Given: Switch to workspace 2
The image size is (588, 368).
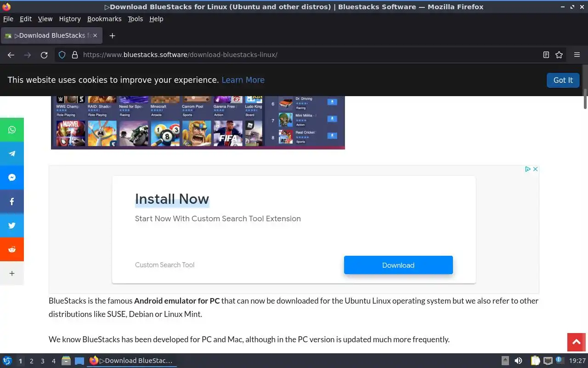Looking at the screenshot, I should [31, 361].
